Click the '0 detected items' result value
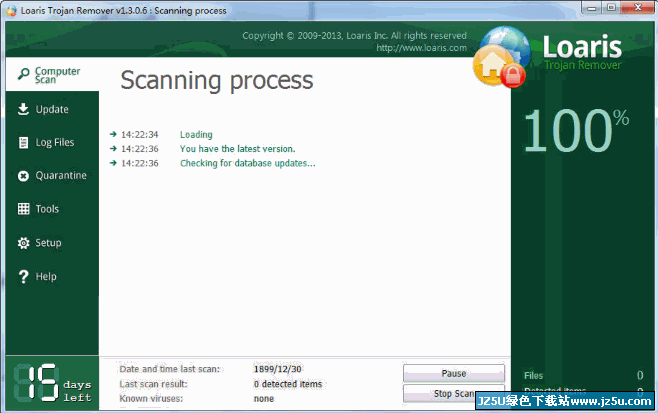The image size is (658, 413). click(x=288, y=384)
